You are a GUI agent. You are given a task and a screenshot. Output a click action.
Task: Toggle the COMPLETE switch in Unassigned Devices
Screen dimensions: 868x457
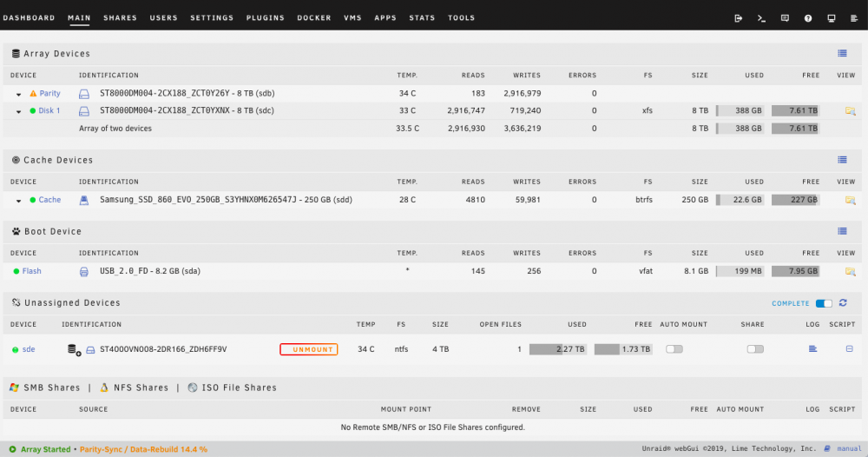(x=824, y=303)
